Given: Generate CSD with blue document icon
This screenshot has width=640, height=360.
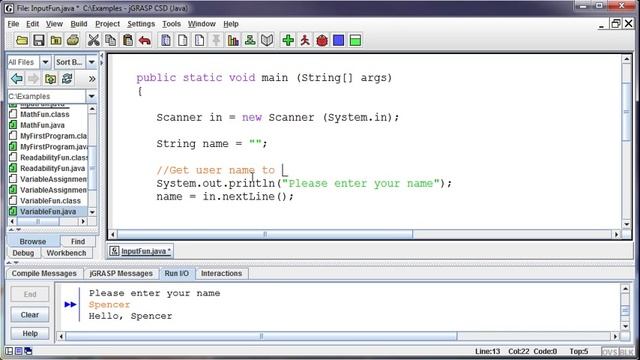Looking at the screenshot, I should click(x=166, y=40).
